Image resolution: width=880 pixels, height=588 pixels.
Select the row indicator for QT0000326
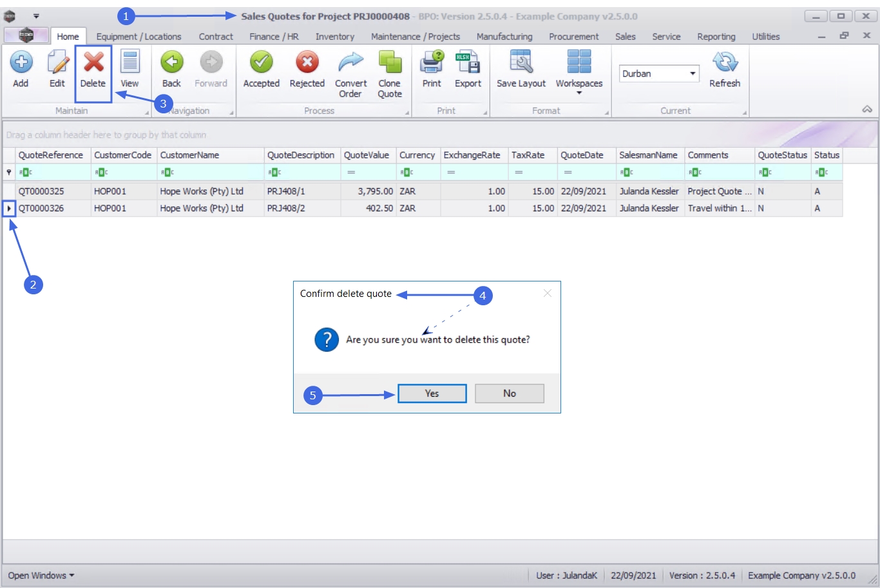tap(9, 209)
